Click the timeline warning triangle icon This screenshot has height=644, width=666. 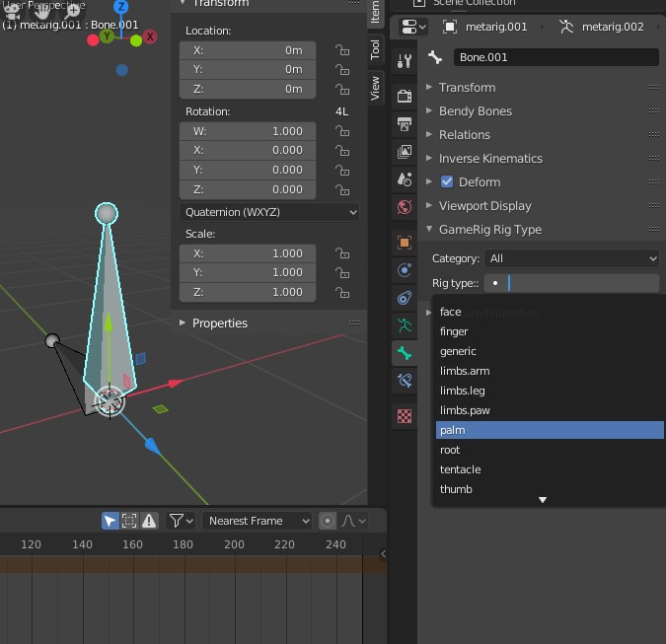149,521
